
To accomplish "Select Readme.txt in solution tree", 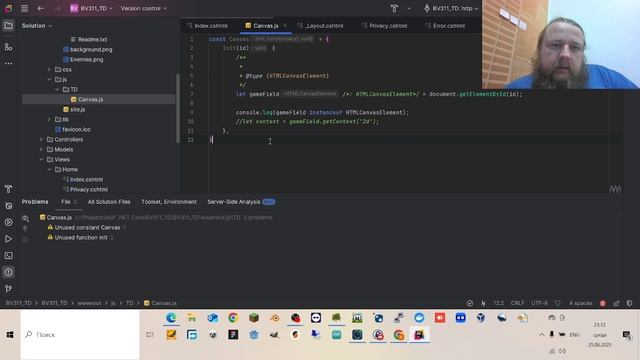I will click(89, 40).
